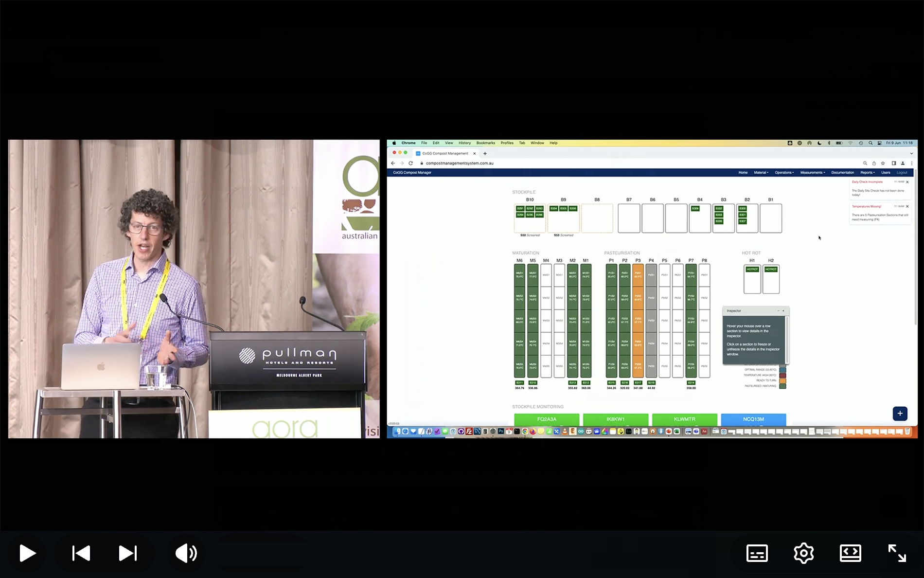Expand the Operations dropdown menu
The image size is (924, 578).
coord(784,172)
